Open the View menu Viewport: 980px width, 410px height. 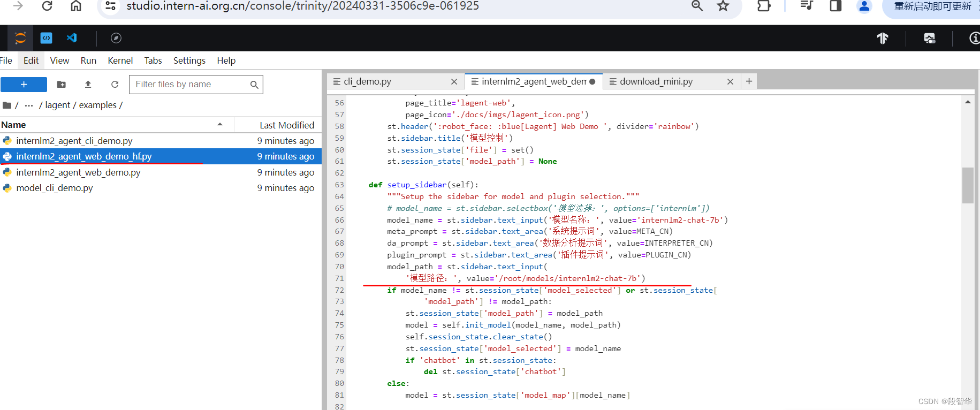pyautogui.click(x=59, y=60)
